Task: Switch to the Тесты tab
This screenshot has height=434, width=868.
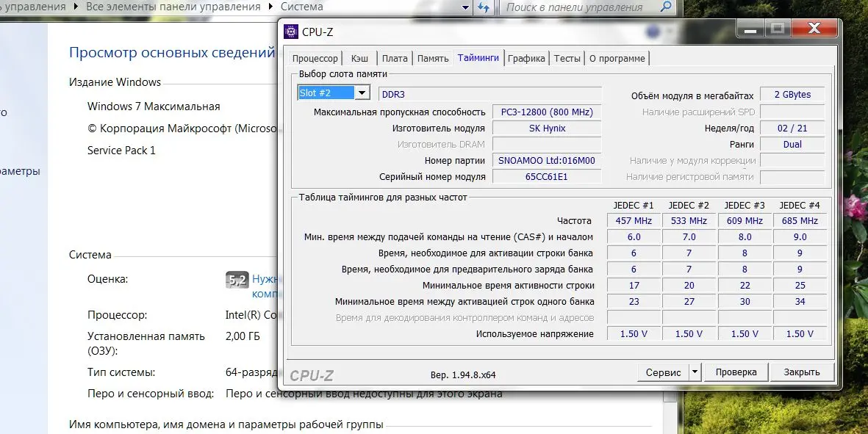Action: pos(567,58)
